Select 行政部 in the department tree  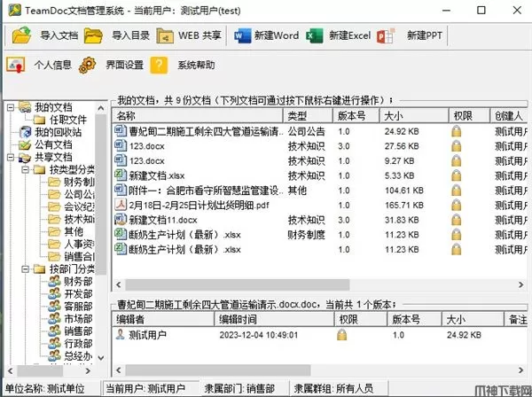point(71,344)
